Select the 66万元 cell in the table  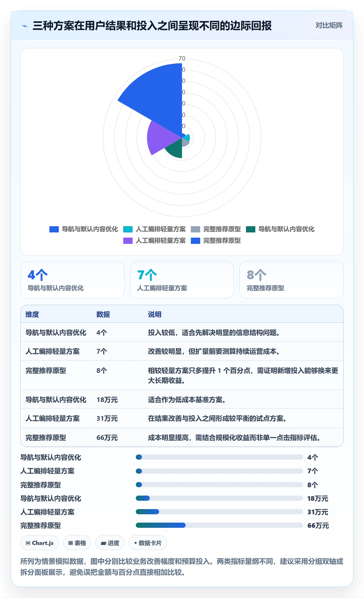[107, 438]
